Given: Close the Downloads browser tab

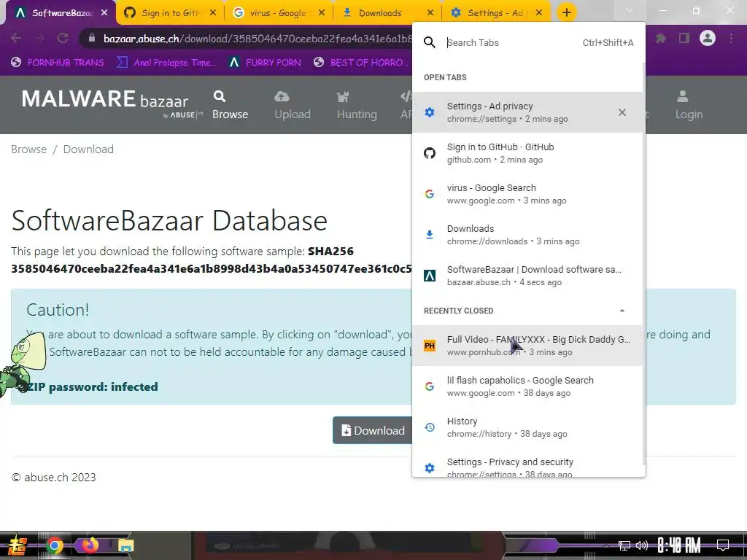Looking at the screenshot, I should point(430,13).
